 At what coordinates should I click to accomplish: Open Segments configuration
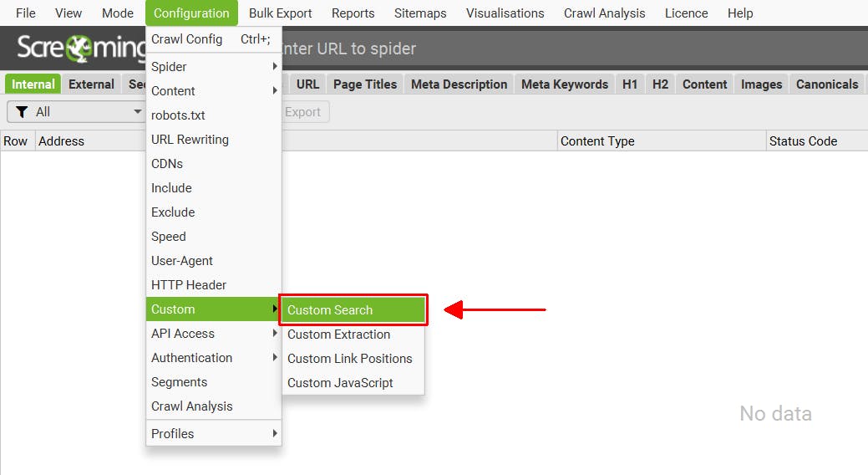coord(214,382)
